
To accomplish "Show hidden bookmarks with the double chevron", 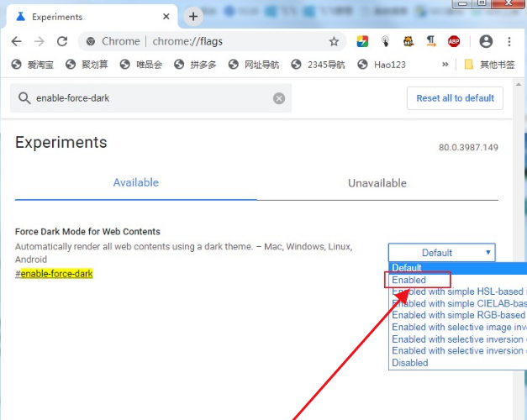I will pyautogui.click(x=445, y=64).
